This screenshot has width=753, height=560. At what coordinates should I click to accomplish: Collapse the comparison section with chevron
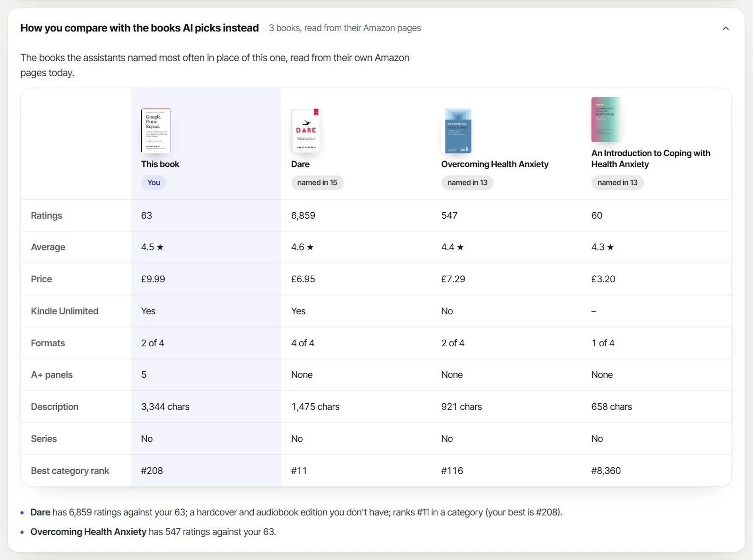(x=726, y=28)
